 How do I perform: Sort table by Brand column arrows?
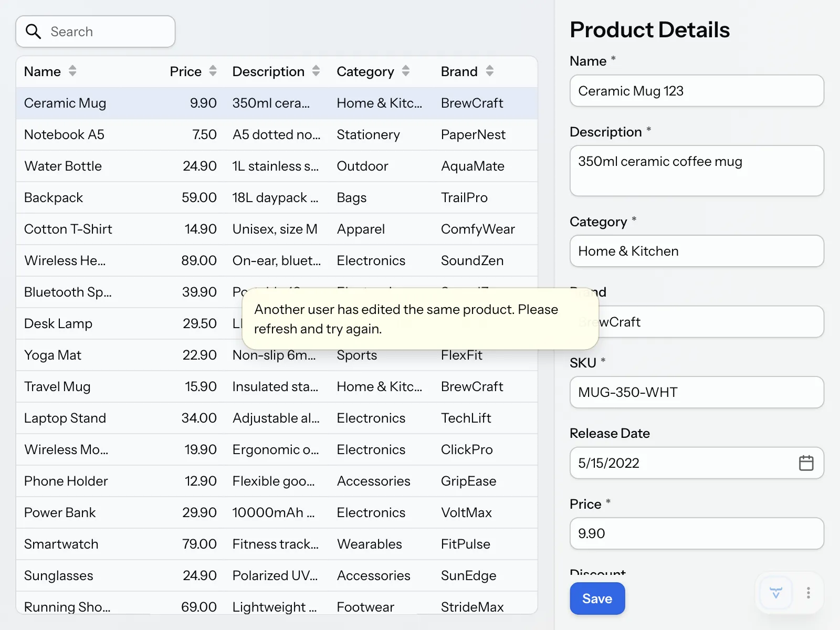point(490,71)
